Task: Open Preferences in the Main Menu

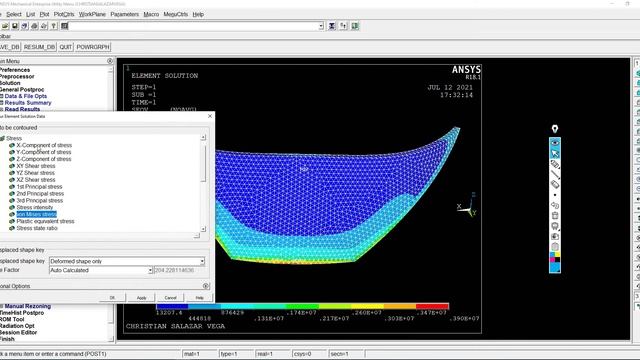Action: click(15, 70)
